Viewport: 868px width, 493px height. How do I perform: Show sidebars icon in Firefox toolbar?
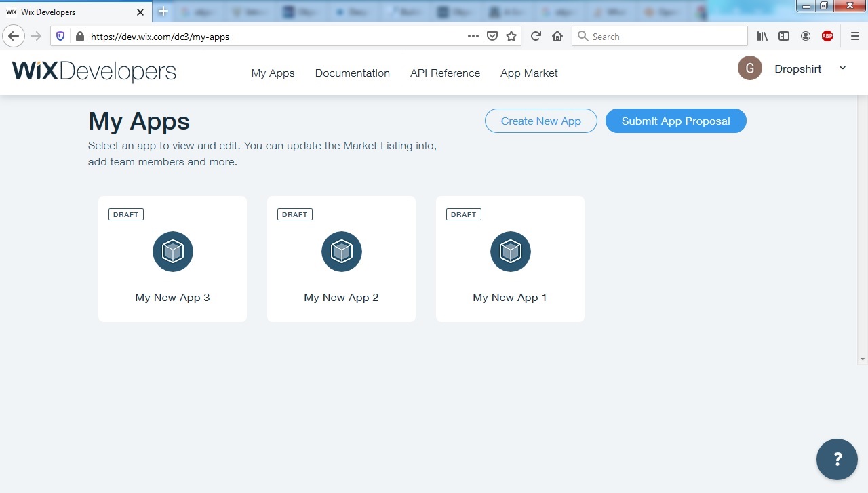click(x=784, y=37)
